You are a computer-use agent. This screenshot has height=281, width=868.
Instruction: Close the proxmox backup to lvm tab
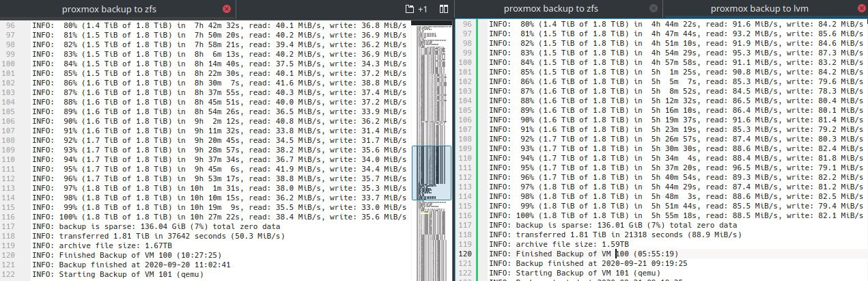861,9
